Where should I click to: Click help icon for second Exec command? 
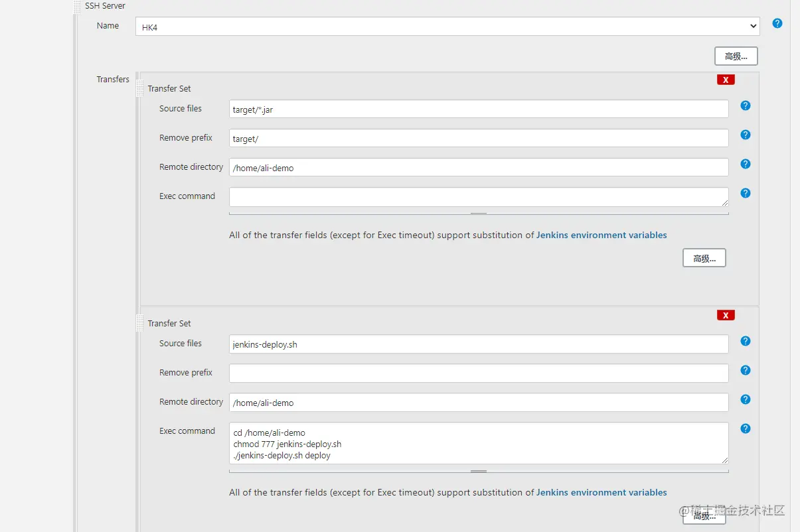click(x=746, y=429)
